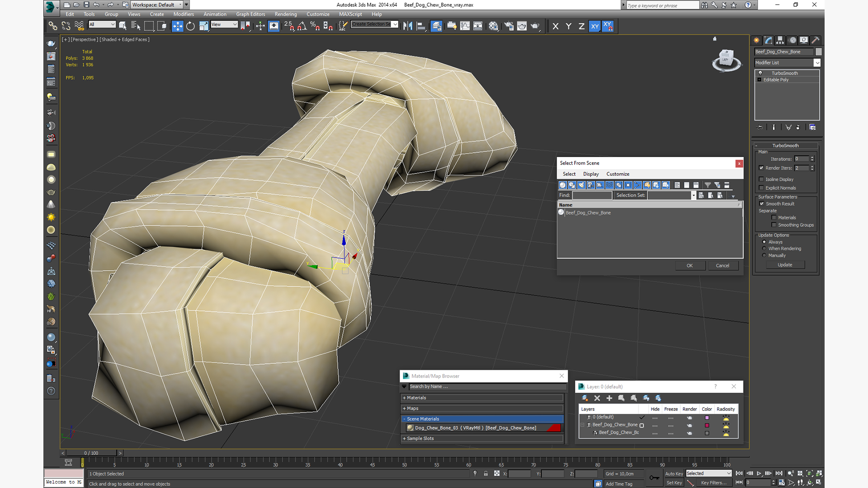Click the object color swatch beside name
The width and height of the screenshot is (868, 488).
click(x=818, y=52)
